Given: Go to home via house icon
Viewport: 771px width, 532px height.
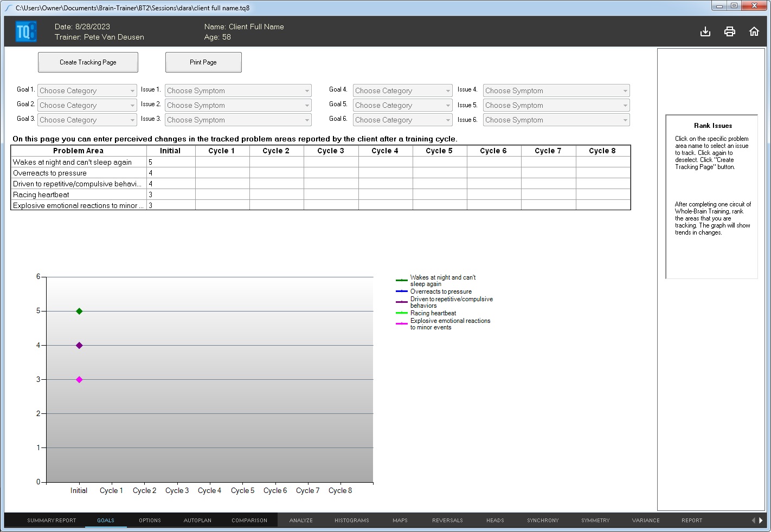Looking at the screenshot, I should coord(754,31).
